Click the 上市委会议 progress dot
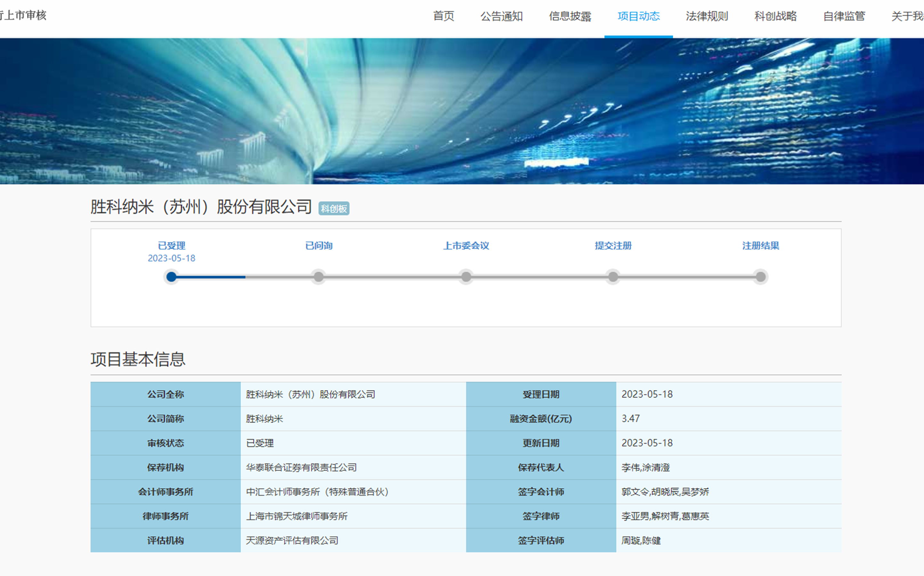The width and height of the screenshot is (924, 576). (x=466, y=276)
